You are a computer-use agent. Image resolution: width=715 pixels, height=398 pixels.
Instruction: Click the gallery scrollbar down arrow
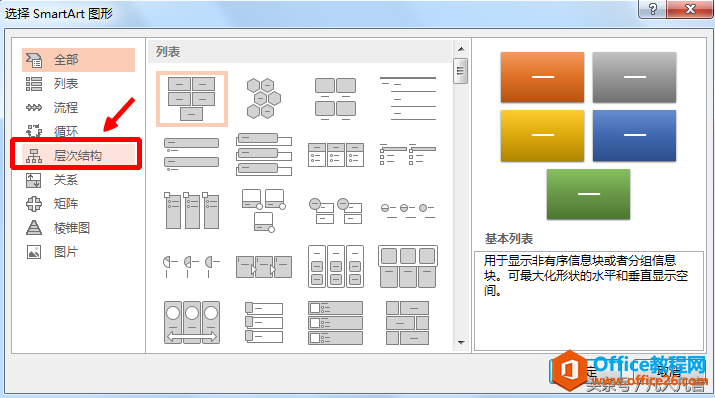click(x=461, y=342)
